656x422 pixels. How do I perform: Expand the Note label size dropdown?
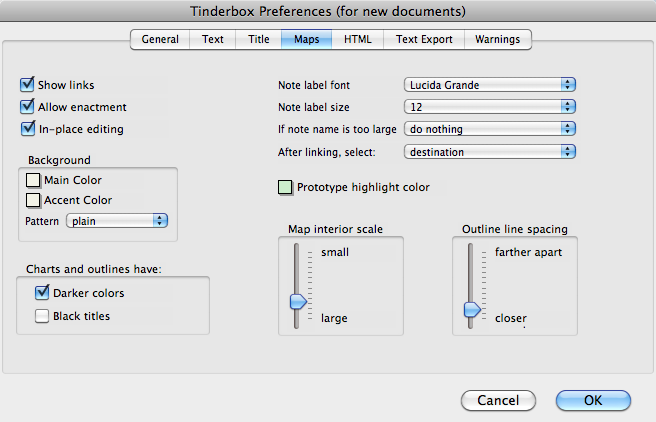(490, 107)
